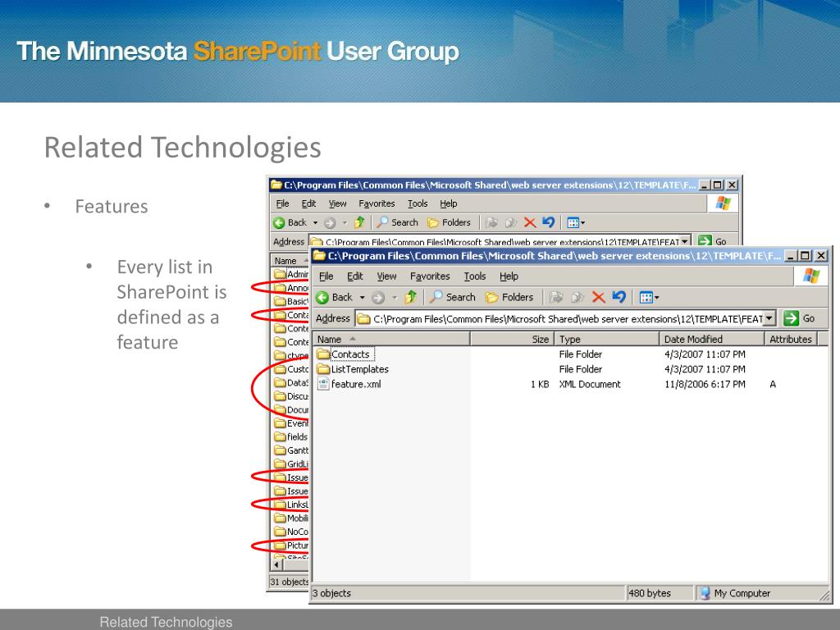Screen dimensions: 840x630
Task: Open Favorites menu in rear window
Action: pyautogui.click(x=377, y=203)
